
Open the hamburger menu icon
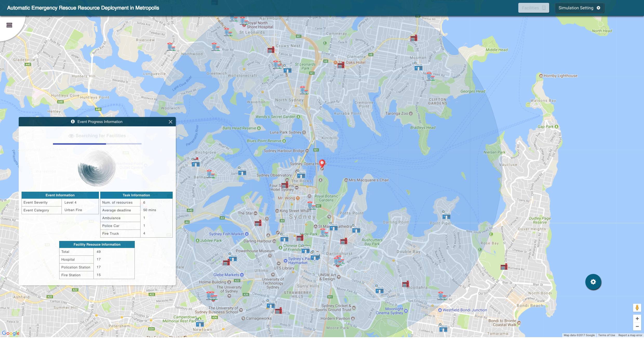[x=9, y=25]
